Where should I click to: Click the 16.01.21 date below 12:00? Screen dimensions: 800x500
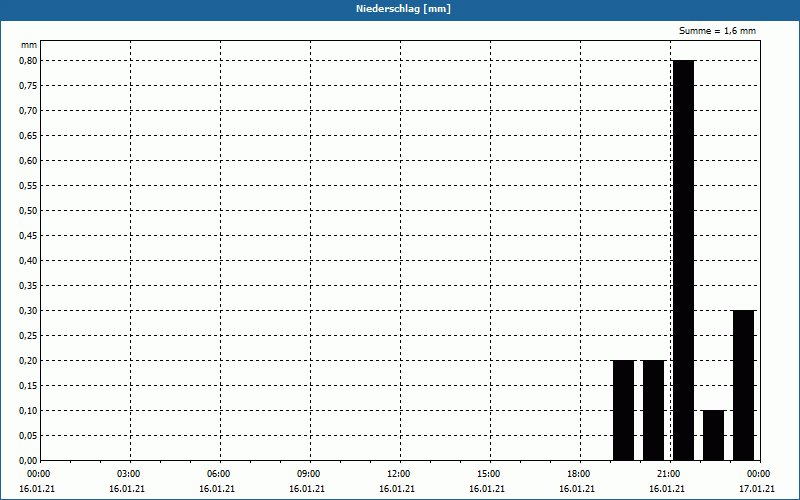(x=396, y=489)
